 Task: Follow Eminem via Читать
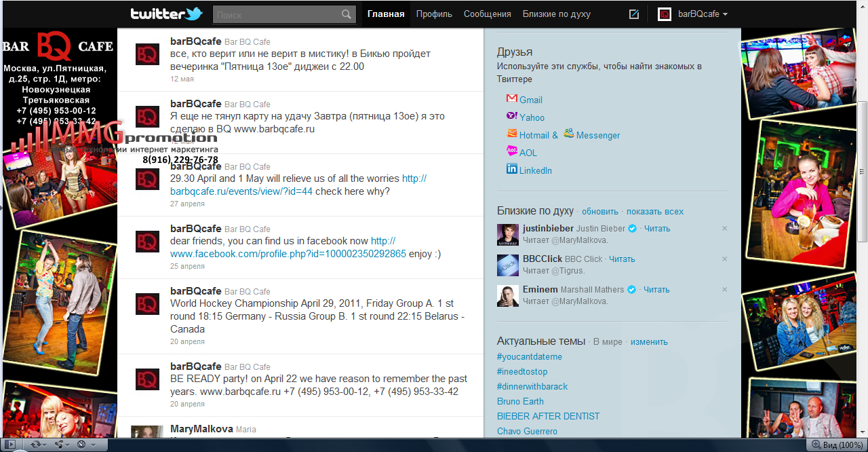coord(656,290)
